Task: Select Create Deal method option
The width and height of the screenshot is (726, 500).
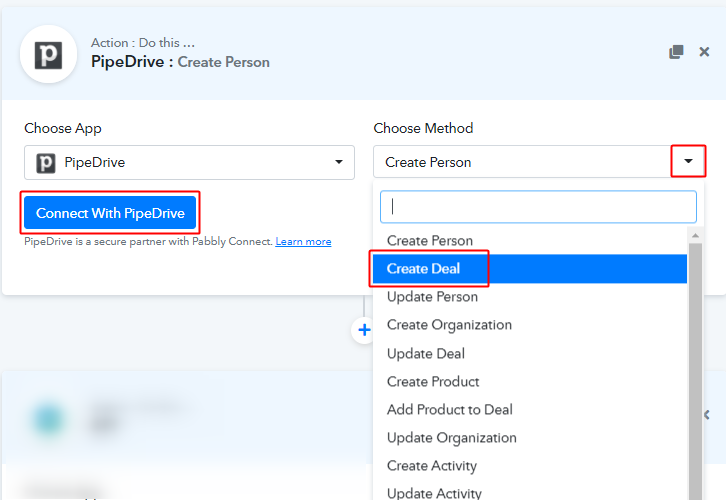Action: [x=530, y=269]
